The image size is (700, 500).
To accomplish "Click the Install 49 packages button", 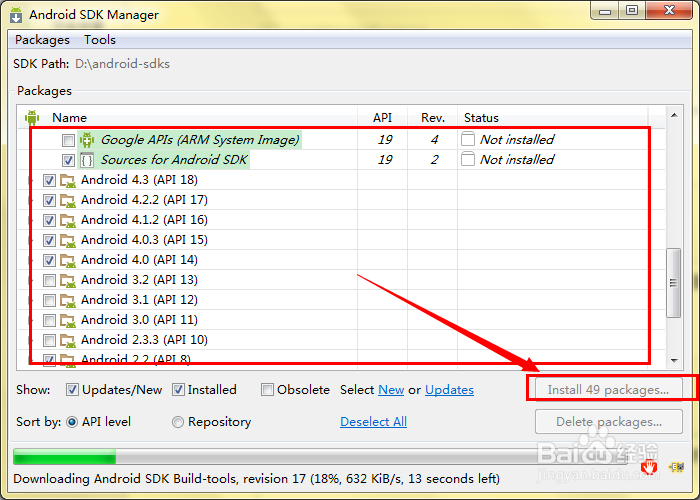I will (x=608, y=390).
